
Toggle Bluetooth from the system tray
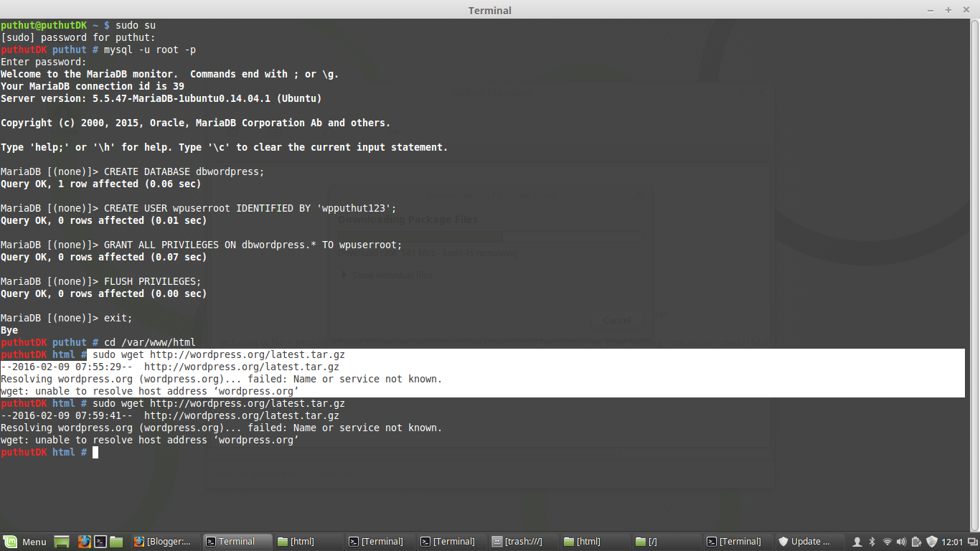(x=872, y=542)
